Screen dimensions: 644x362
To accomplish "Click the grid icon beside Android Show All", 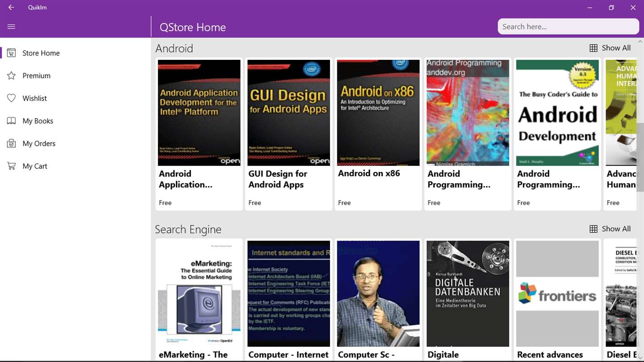I will (x=593, y=48).
